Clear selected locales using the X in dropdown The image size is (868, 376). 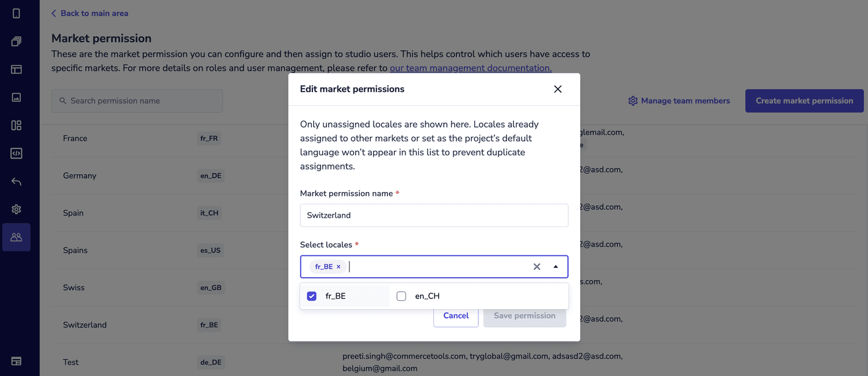pos(536,266)
